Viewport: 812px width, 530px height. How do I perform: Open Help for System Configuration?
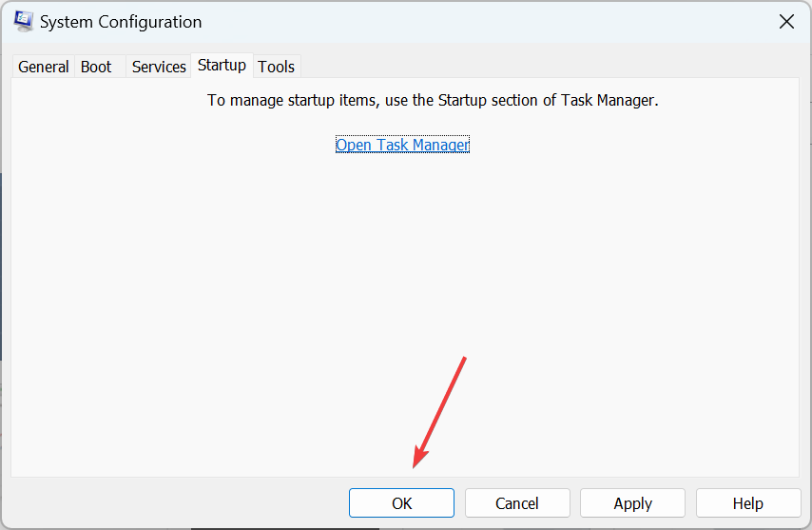(x=747, y=503)
